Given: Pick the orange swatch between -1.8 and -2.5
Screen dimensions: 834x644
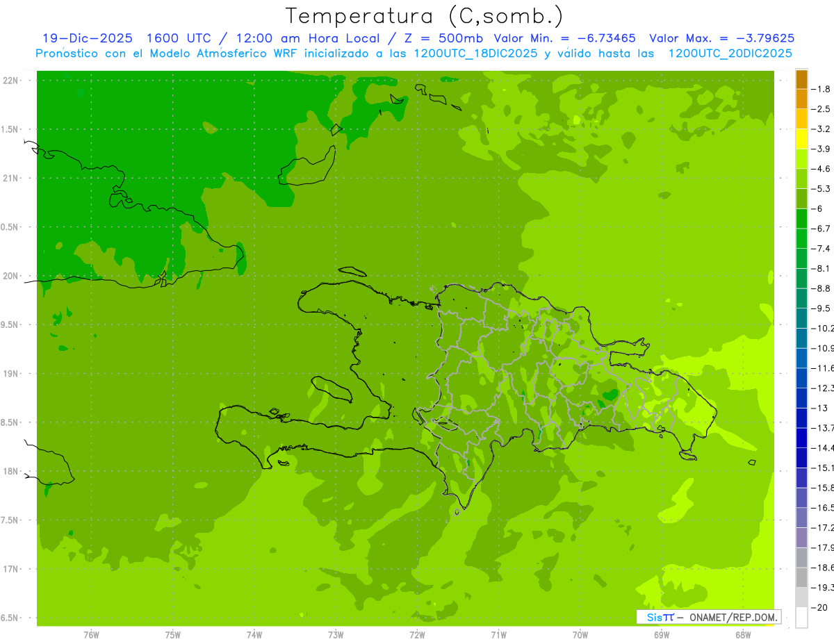Looking at the screenshot, I should coord(801,99).
